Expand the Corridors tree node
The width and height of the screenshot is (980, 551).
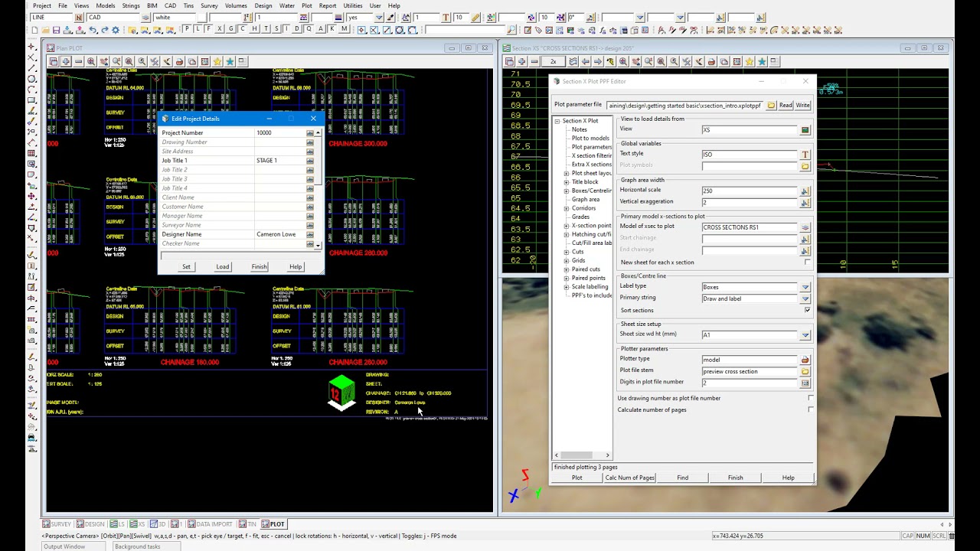tap(567, 208)
